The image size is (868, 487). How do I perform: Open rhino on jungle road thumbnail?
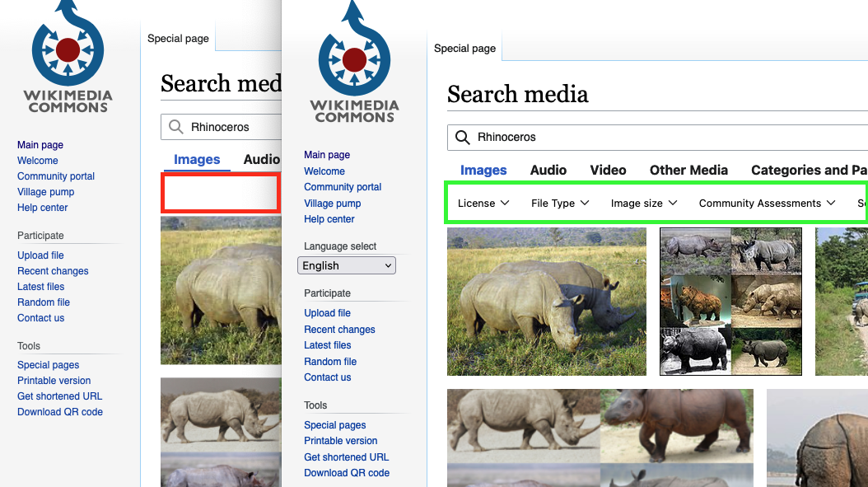click(842, 302)
